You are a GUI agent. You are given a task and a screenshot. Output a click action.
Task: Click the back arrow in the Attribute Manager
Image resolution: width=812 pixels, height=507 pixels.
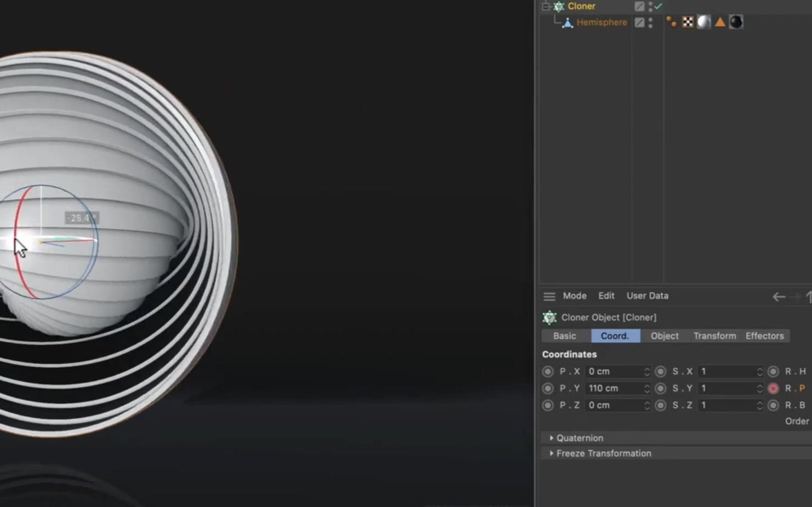point(778,296)
